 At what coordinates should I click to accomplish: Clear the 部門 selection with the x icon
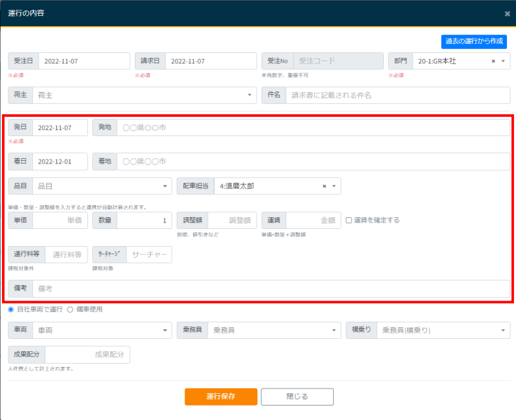pyautogui.click(x=493, y=61)
